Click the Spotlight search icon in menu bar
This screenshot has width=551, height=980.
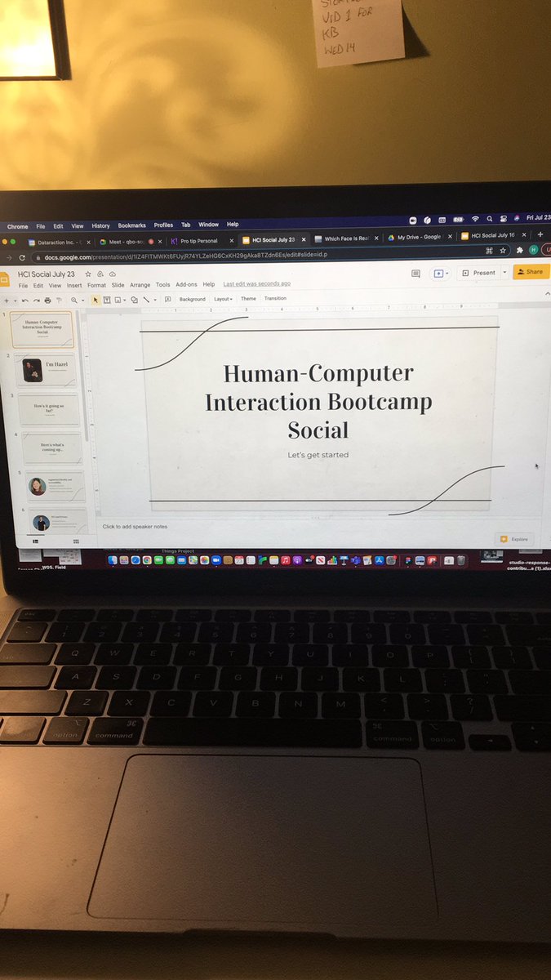(488, 219)
